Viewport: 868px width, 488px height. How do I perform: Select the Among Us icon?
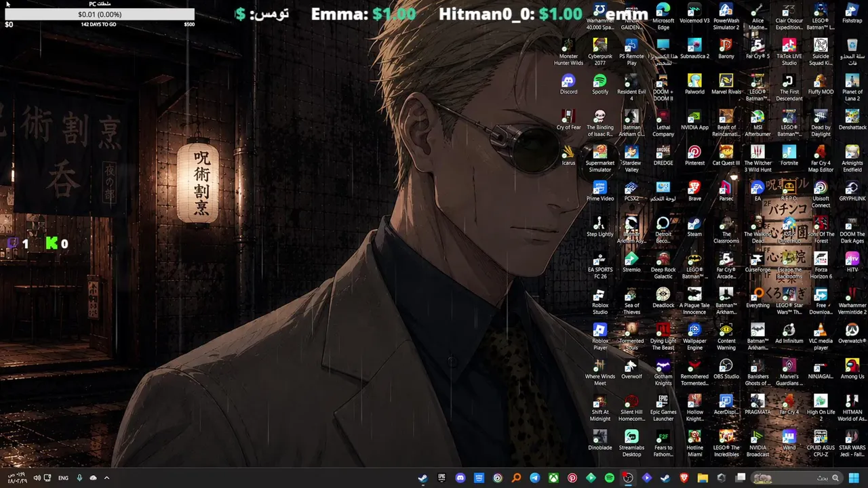click(852, 369)
